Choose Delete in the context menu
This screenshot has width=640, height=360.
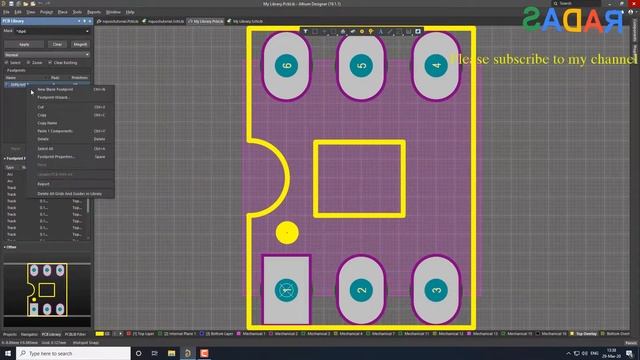click(x=43, y=139)
